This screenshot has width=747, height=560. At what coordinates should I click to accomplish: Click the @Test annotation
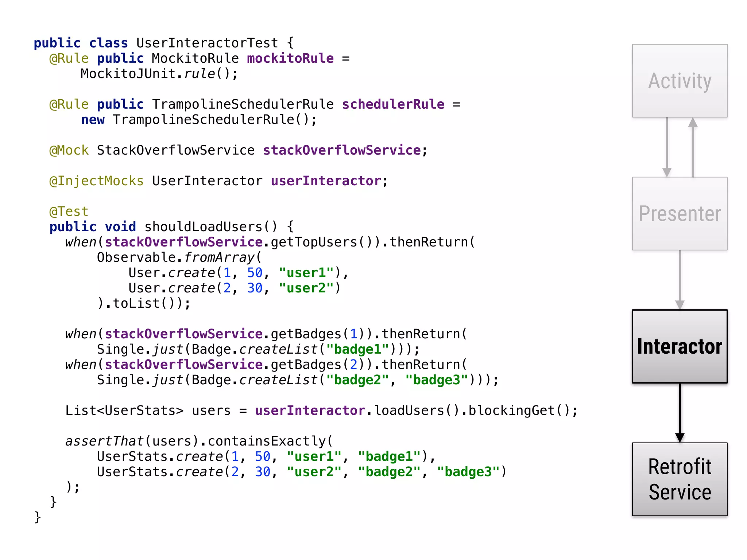pos(69,211)
